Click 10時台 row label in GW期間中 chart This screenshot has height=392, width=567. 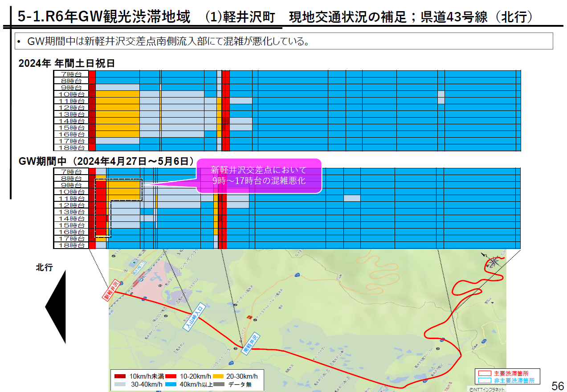pos(71,192)
